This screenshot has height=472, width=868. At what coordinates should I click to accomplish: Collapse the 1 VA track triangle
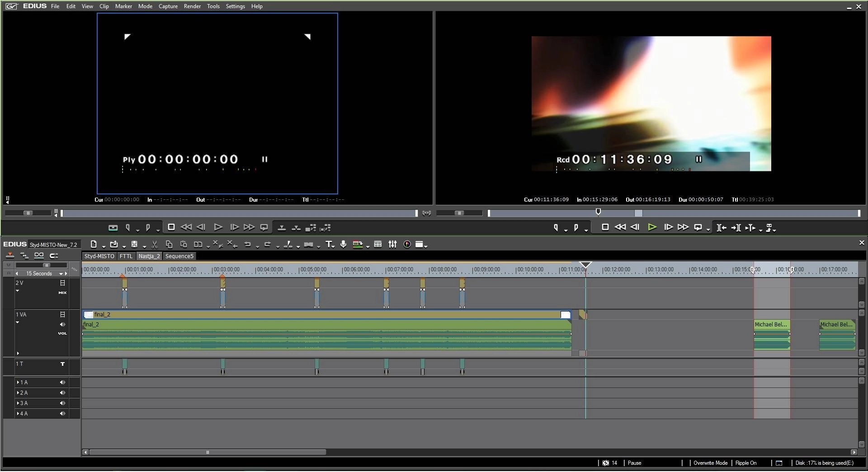click(18, 322)
